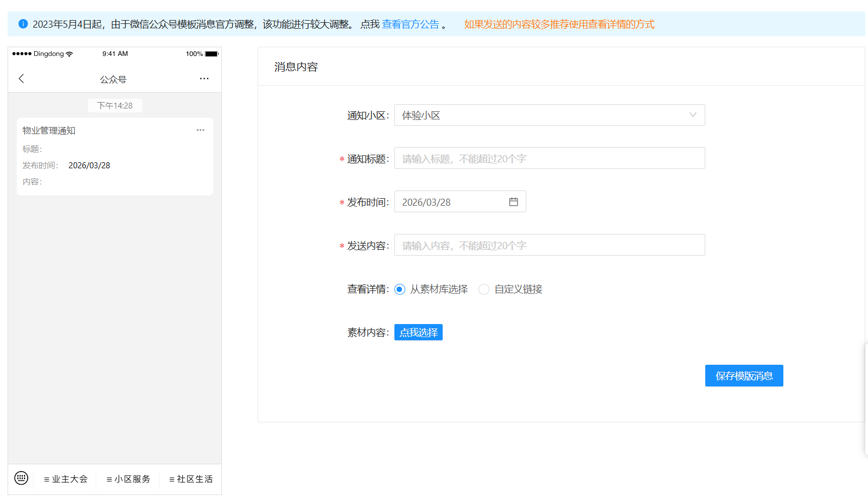The image size is (868, 501).
Task: Click the Wi-Fi icon in phone status bar
Action: pyautogui.click(x=69, y=54)
